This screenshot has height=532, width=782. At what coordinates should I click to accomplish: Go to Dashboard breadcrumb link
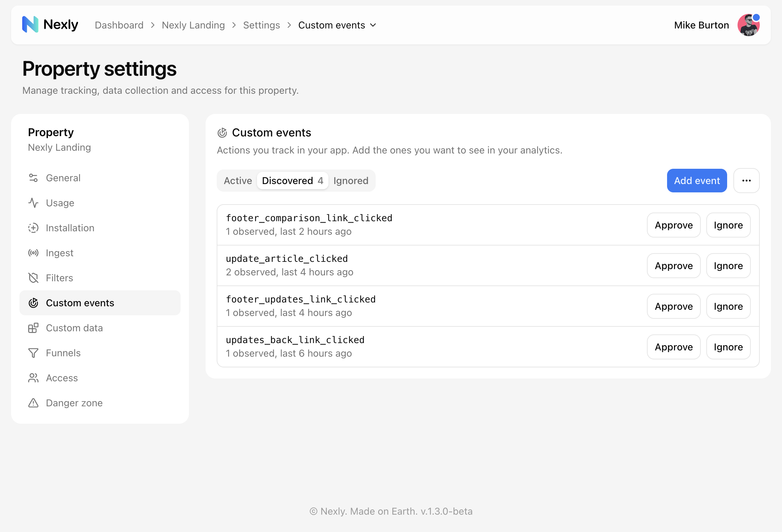(119, 25)
